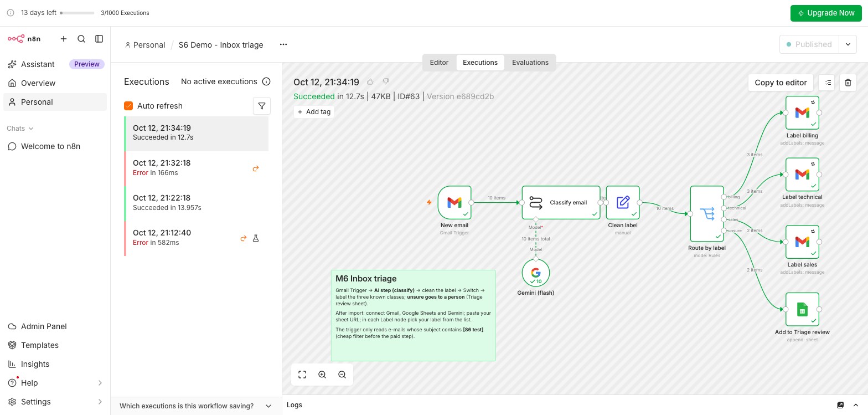
Task: Open the Welcome to n8n chat
Action: click(55, 146)
